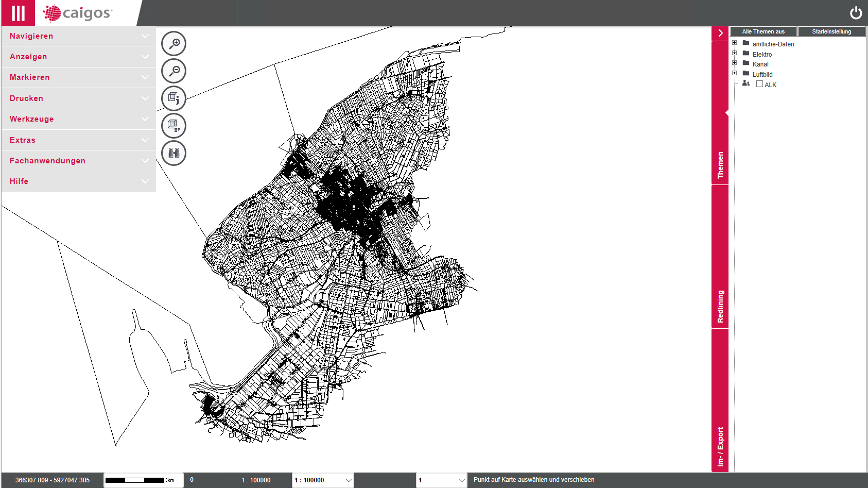Switch to the Redlining side tab
Image resolution: width=868 pixels, height=488 pixels.
720,307
